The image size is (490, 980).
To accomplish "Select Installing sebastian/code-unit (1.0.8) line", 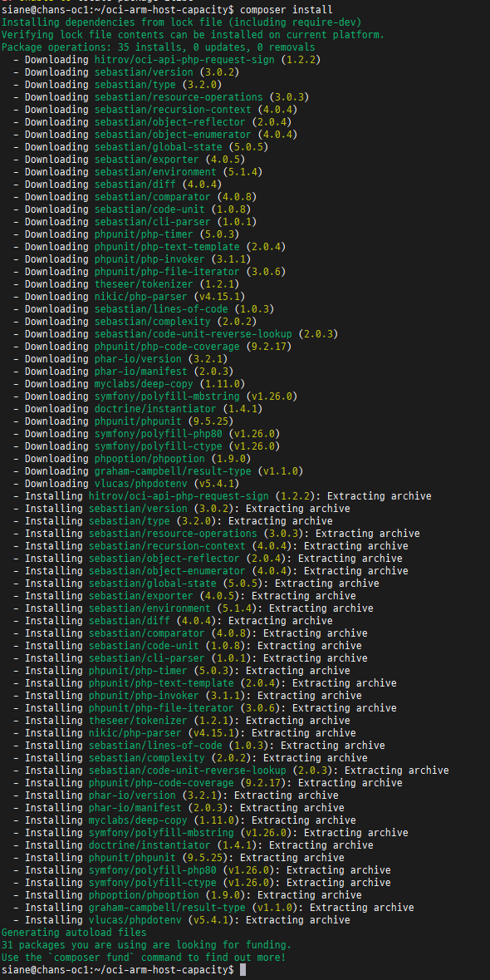I will pyautogui.click(x=187, y=646).
